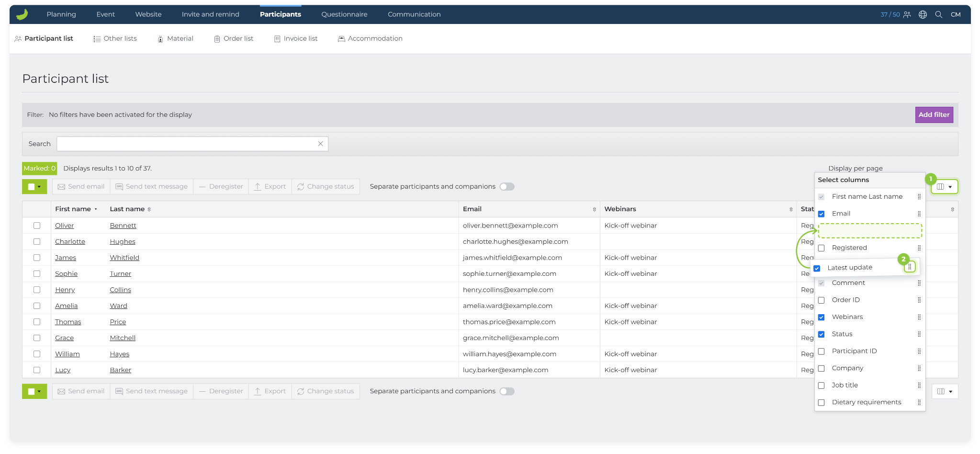Open the language globe icon

click(x=923, y=14)
